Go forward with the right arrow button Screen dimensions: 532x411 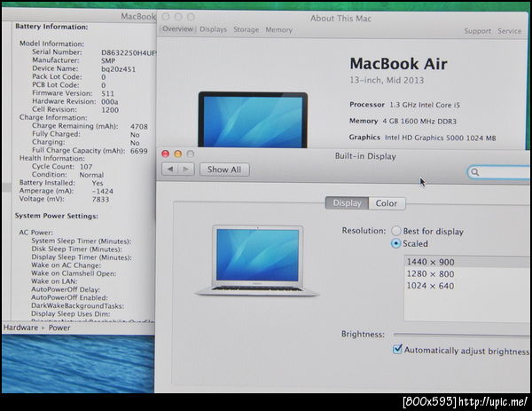pyautogui.click(x=186, y=170)
